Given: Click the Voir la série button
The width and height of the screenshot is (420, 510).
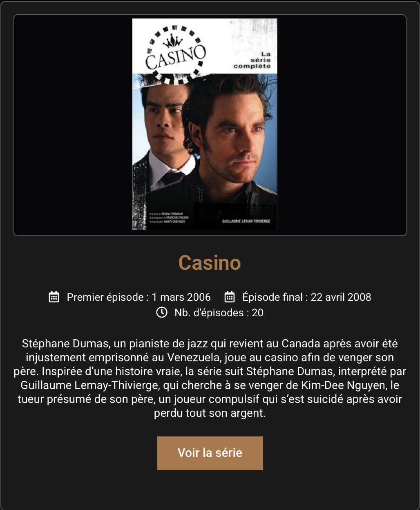Looking at the screenshot, I should (x=210, y=453).
